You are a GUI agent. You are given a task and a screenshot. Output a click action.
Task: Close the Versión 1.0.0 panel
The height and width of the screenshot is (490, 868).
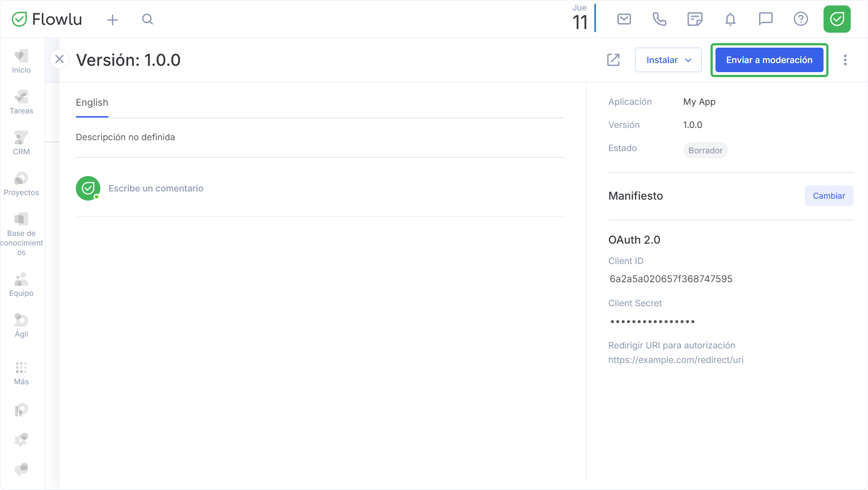59,59
